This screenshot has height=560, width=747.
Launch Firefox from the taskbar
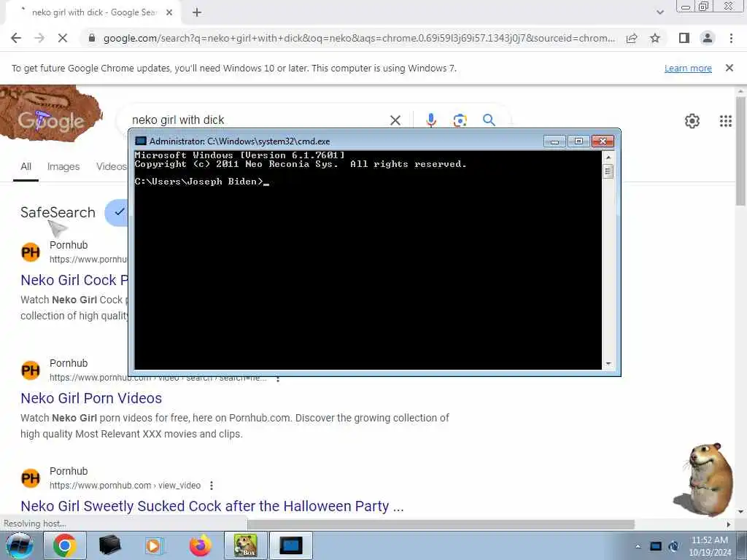[x=200, y=545]
